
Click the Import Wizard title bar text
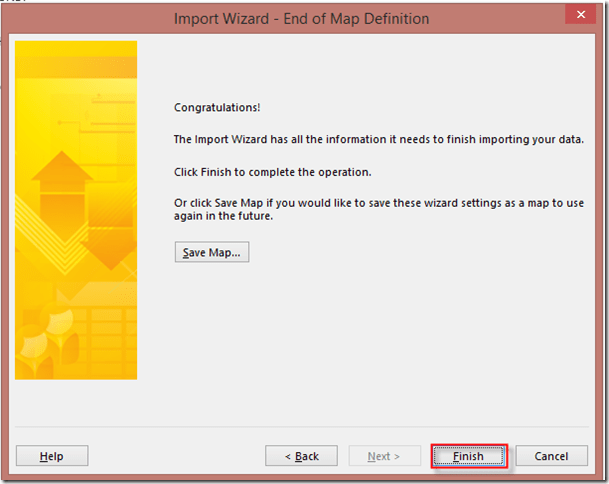(301, 18)
